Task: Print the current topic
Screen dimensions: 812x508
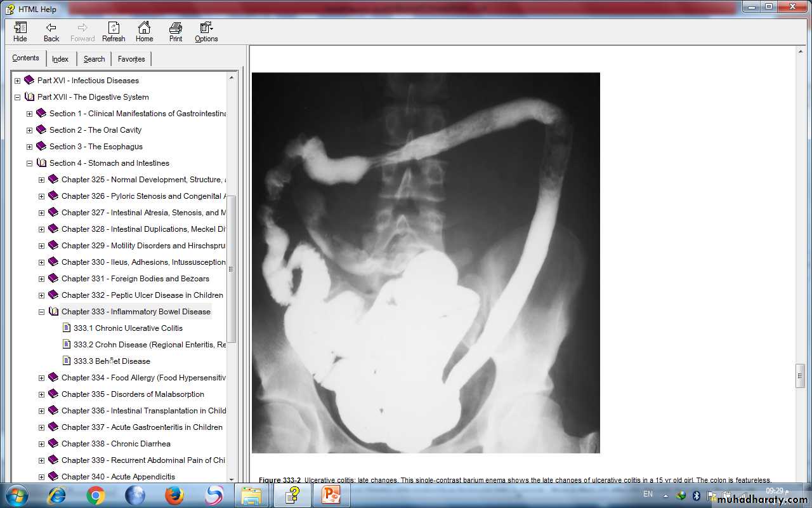Action: pyautogui.click(x=176, y=32)
